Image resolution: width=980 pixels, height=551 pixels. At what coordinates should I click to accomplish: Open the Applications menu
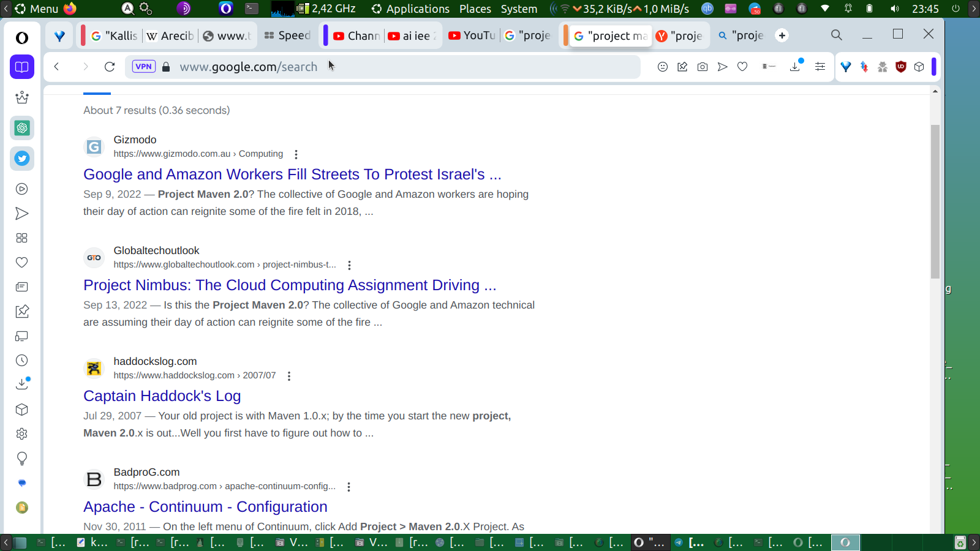pos(411,9)
